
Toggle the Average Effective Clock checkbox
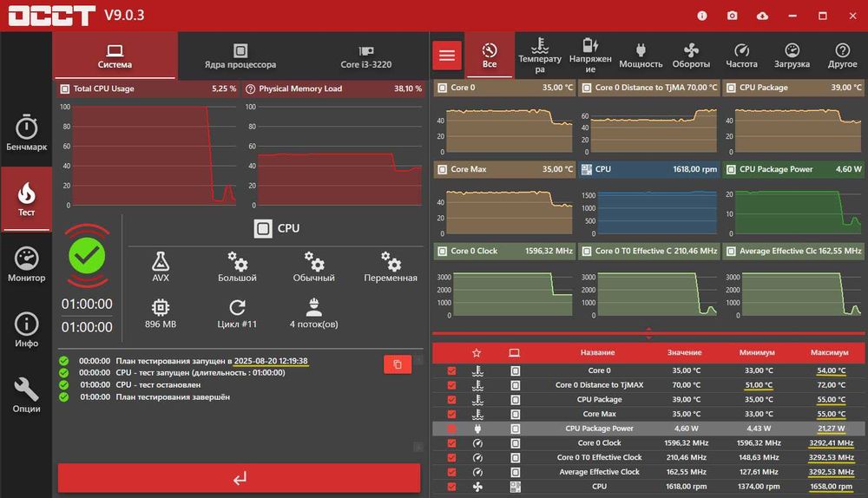coord(451,472)
